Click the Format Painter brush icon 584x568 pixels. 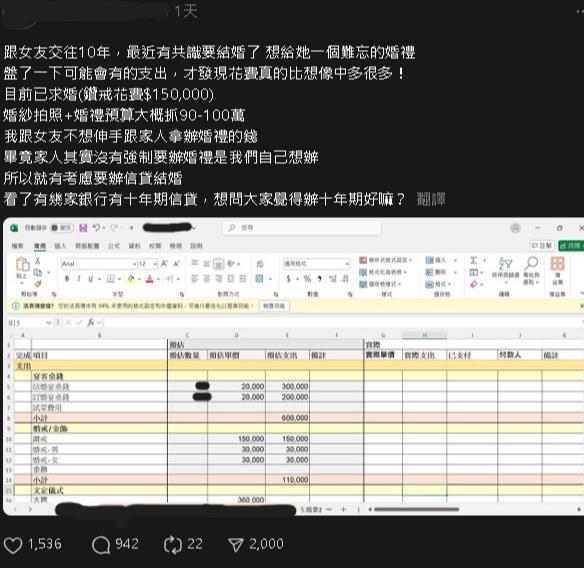pyautogui.click(x=38, y=284)
